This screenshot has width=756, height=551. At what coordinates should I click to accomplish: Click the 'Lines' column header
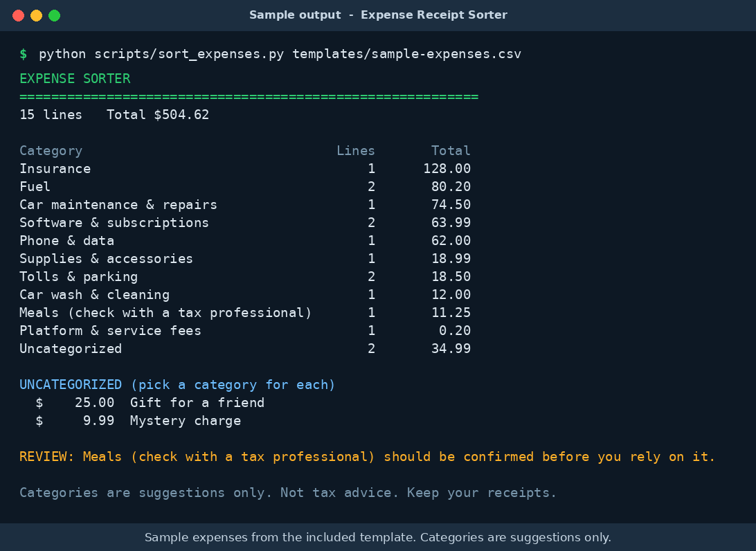click(355, 151)
